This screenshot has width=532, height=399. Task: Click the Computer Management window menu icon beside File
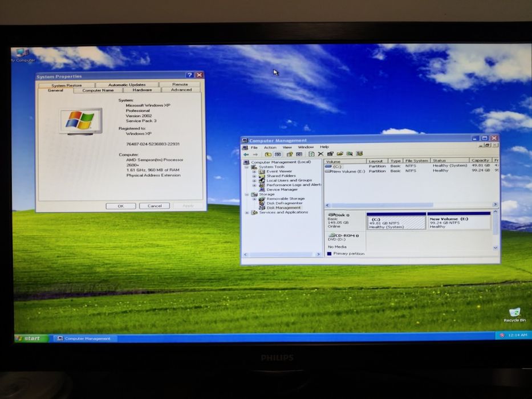pyautogui.click(x=245, y=148)
